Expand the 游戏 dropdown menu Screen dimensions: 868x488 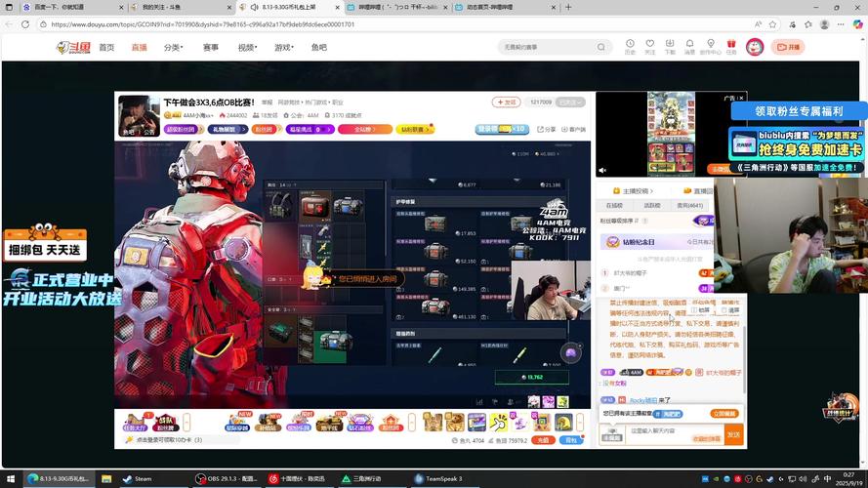pyautogui.click(x=284, y=47)
